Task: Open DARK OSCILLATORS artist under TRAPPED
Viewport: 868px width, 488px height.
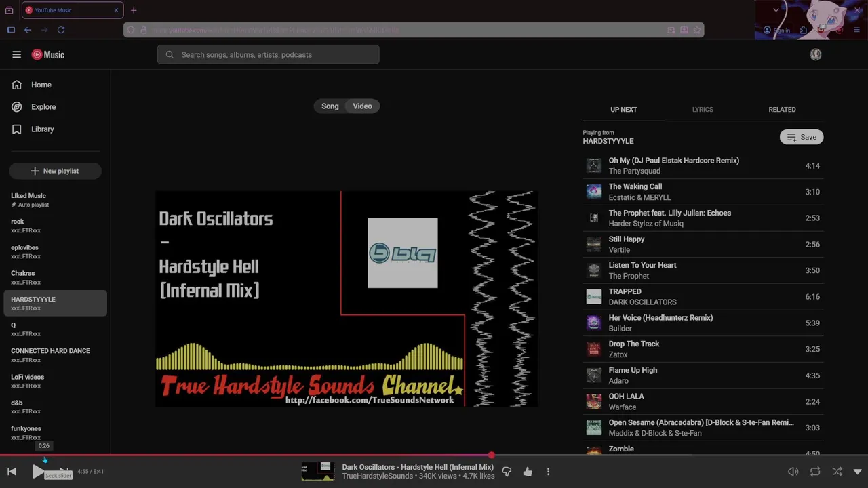Action: click(x=642, y=302)
